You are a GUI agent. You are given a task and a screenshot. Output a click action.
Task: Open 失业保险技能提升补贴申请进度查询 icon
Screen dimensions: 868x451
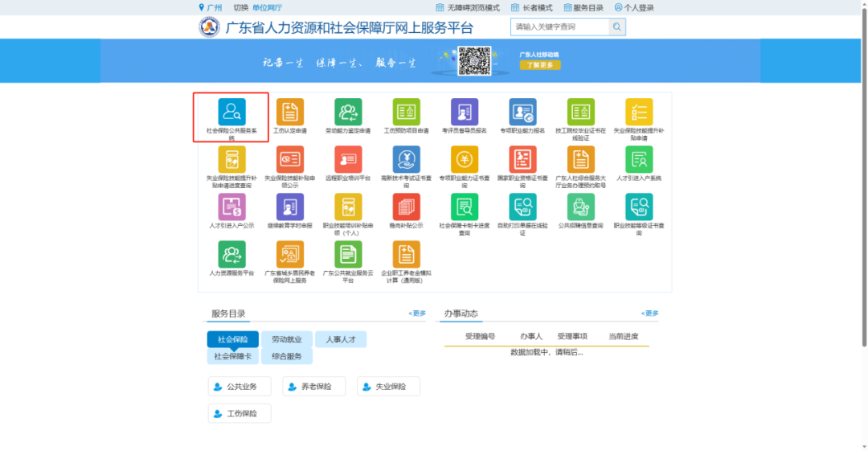click(x=231, y=159)
